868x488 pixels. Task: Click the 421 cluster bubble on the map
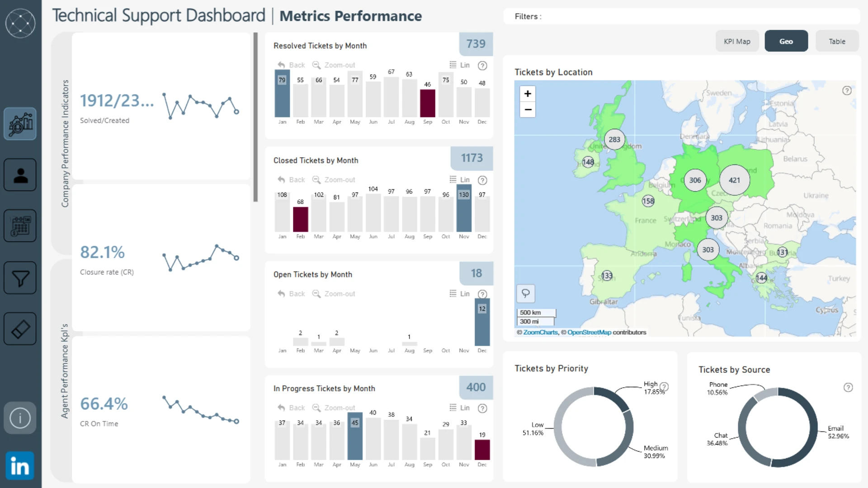[x=734, y=180]
